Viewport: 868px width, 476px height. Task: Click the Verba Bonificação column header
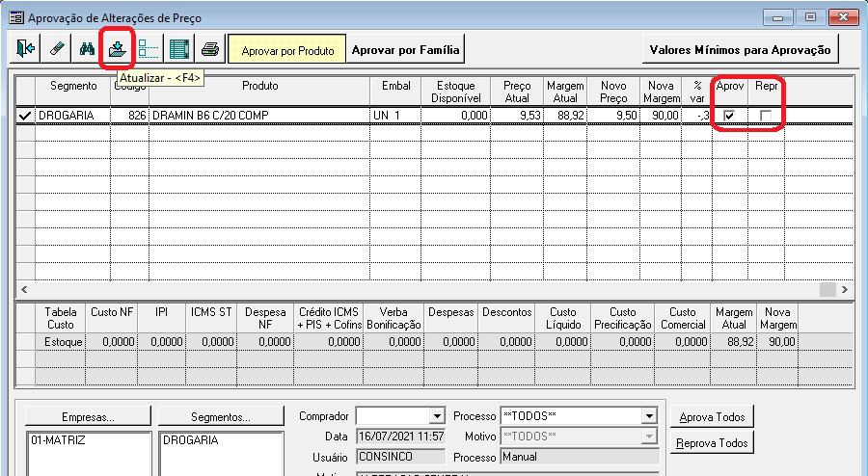point(393,318)
